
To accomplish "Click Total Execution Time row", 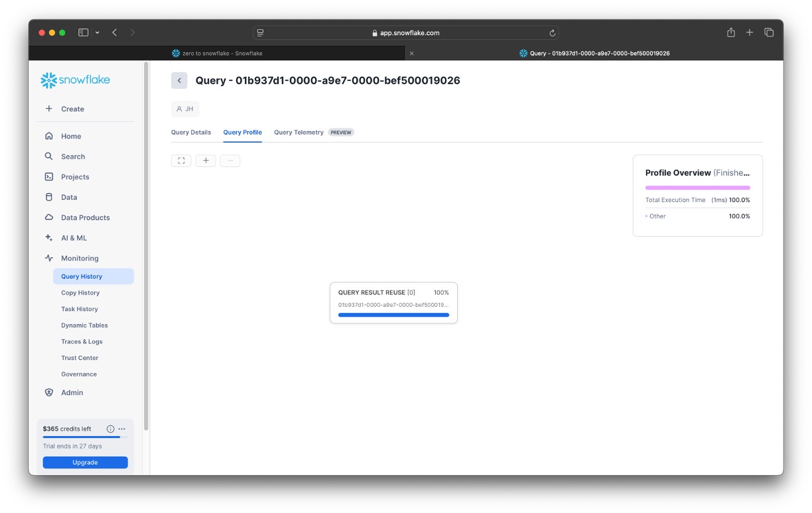I will click(x=697, y=200).
